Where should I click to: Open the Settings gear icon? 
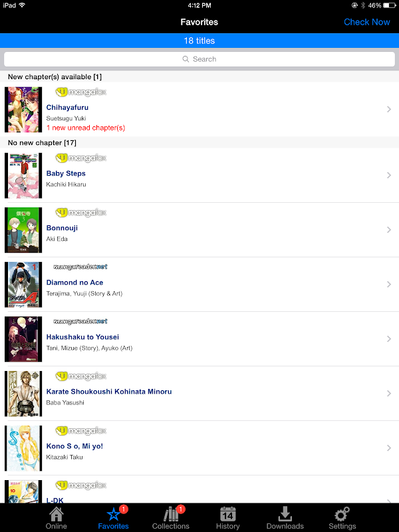coord(342,514)
